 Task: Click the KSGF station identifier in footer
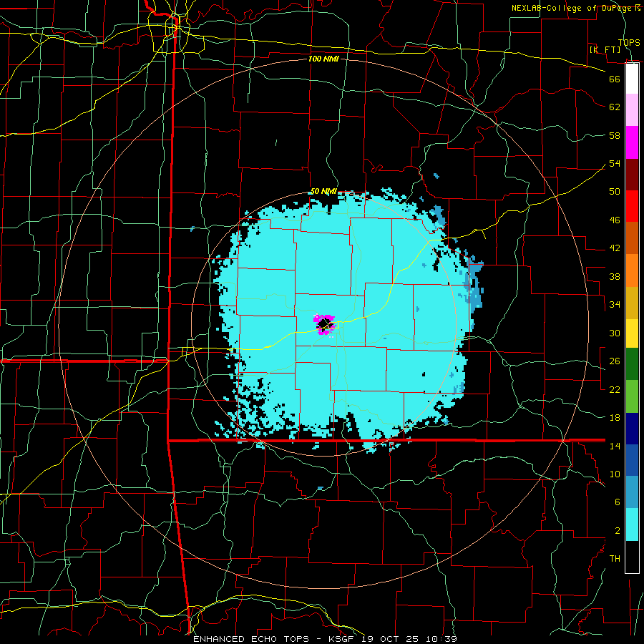[343, 639]
